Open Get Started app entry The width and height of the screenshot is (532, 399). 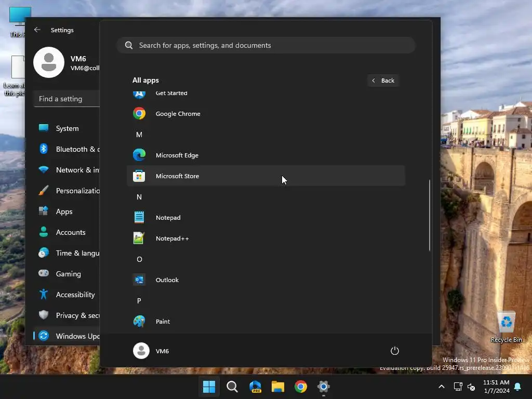click(265, 95)
